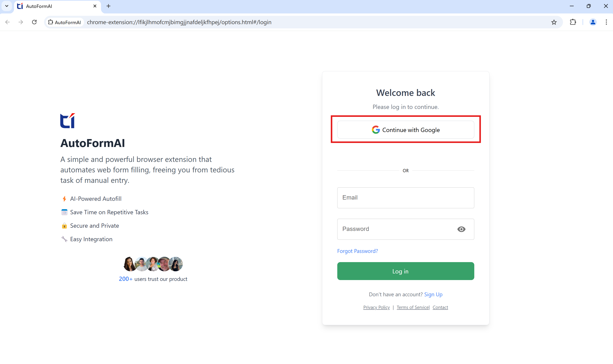613x364 pixels.
Task: Open a new tab with plus button
Action: 108,6
